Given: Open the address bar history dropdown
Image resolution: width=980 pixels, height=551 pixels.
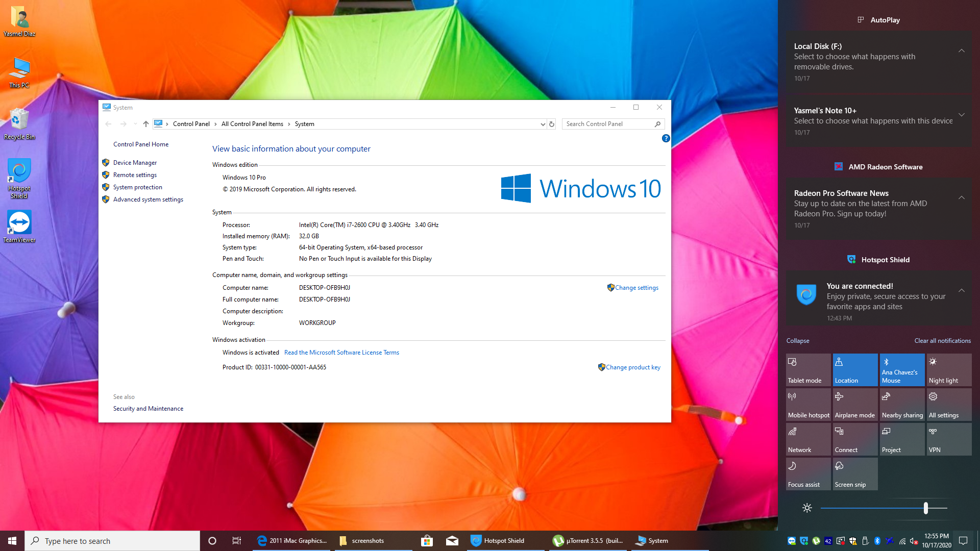Looking at the screenshot, I should click(543, 124).
